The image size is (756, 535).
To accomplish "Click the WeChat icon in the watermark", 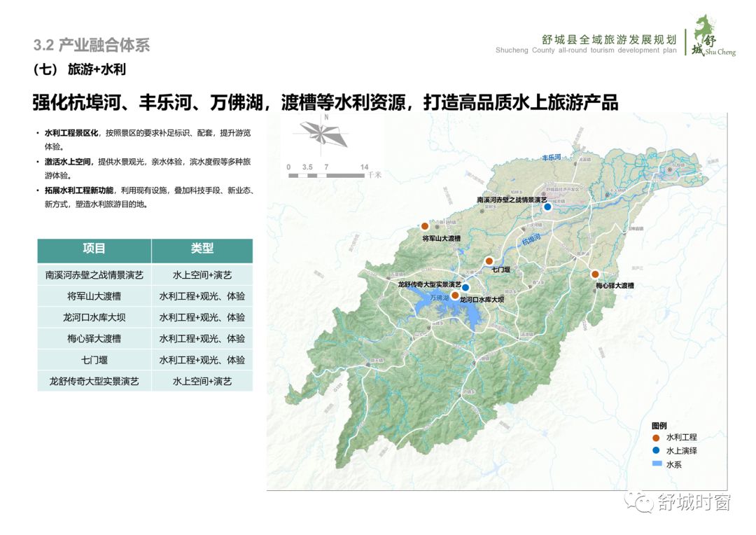I will pos(638,501).
